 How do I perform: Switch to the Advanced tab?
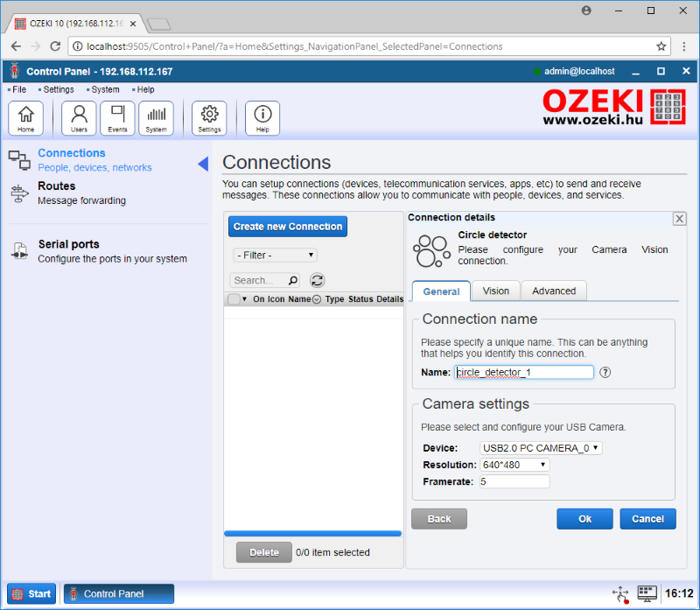554,291
